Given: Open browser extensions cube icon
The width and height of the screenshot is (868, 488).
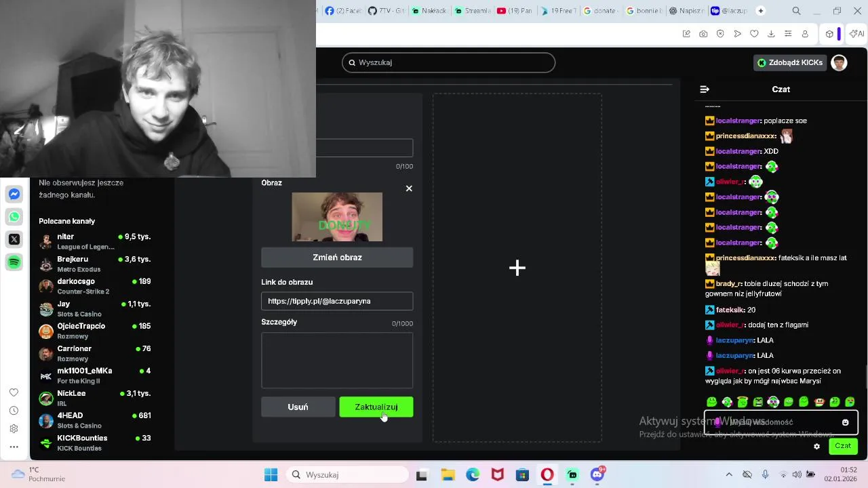Looking at the screenshot, I should [x=829, y=34].
